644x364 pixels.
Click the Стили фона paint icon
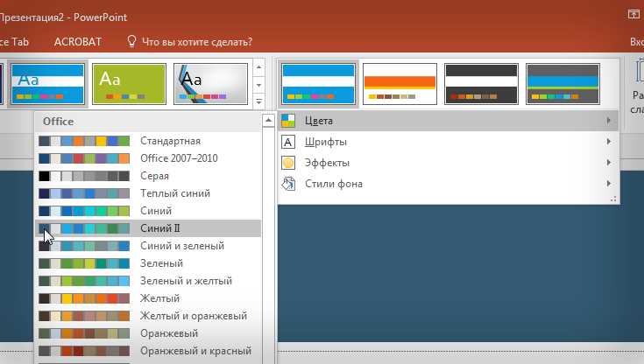point(288,184)
